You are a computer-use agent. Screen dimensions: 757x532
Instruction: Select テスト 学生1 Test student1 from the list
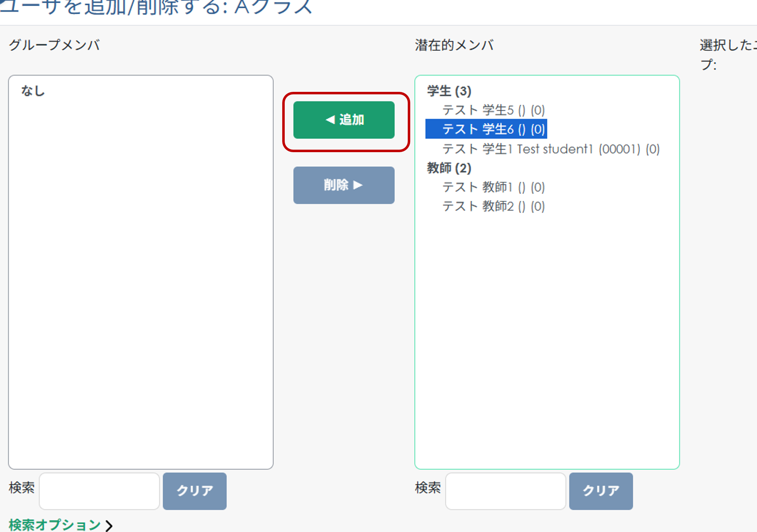[551, 149]
